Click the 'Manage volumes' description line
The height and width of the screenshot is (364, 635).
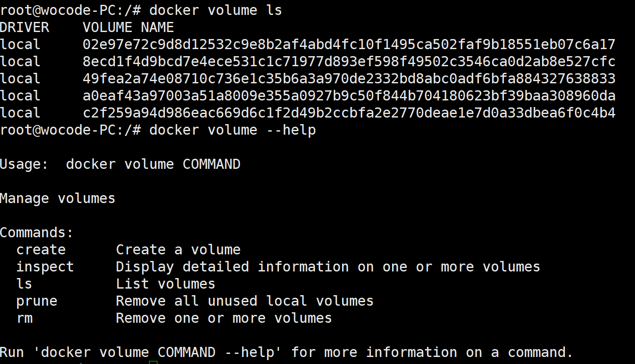pos(57,198)
